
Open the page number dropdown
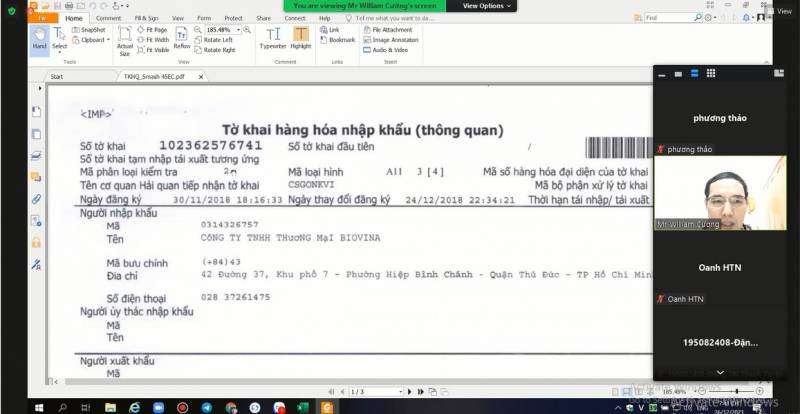401,392
